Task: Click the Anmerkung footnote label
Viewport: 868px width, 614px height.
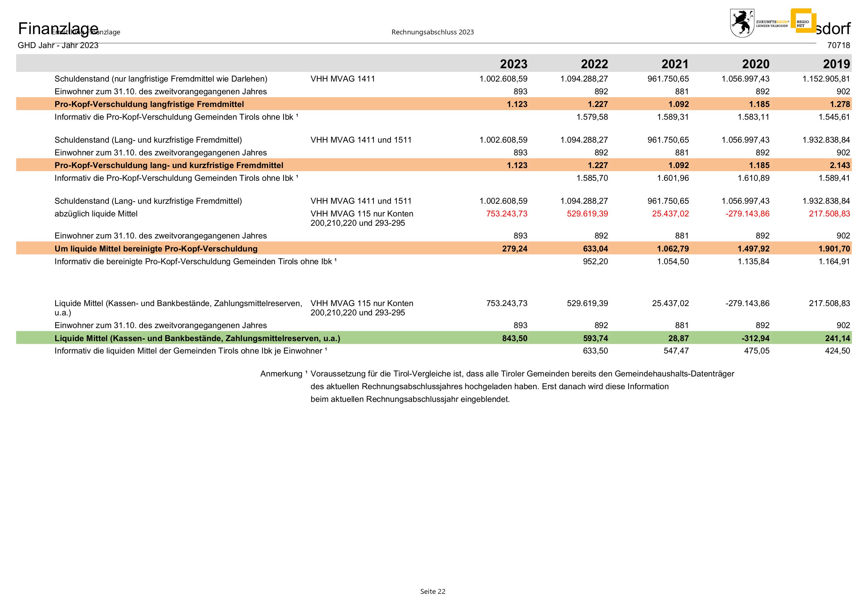Action: pos(281,374)
